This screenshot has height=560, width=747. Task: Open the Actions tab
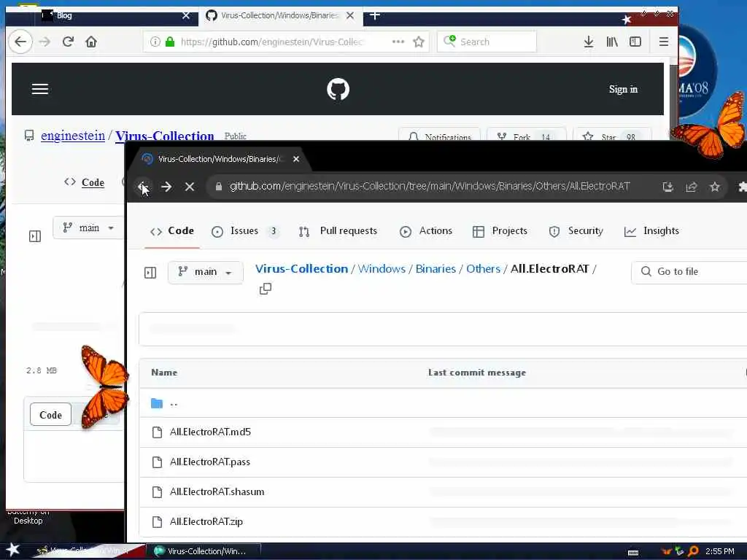(426, 231)
